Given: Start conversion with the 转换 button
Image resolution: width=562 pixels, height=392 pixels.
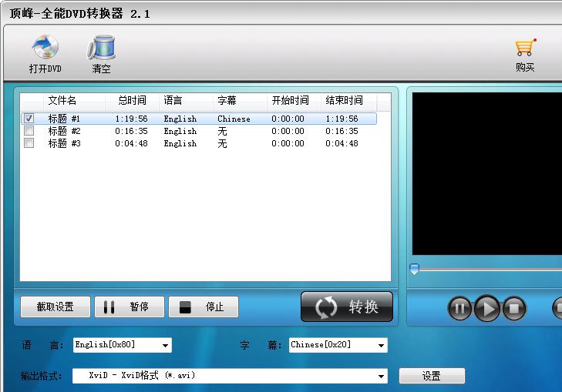Looking at the screenshot, I should coord(347,307).
